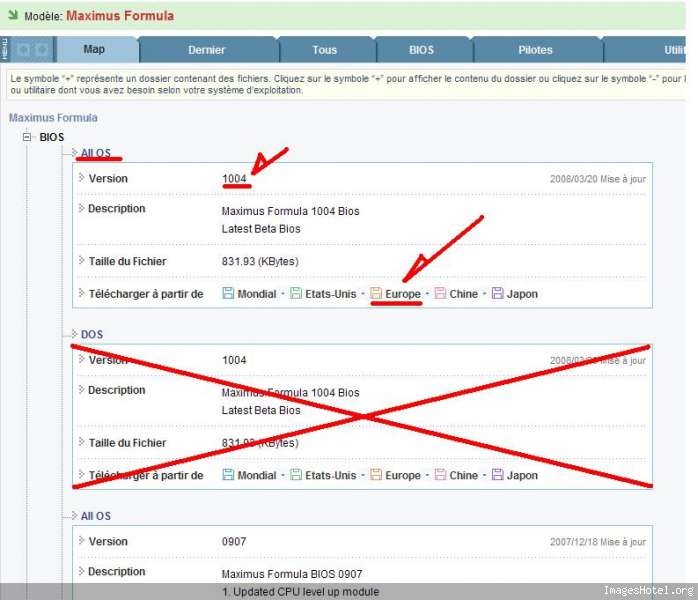
Task: Select the BIOS tab
Action: (x=423, y=50)
